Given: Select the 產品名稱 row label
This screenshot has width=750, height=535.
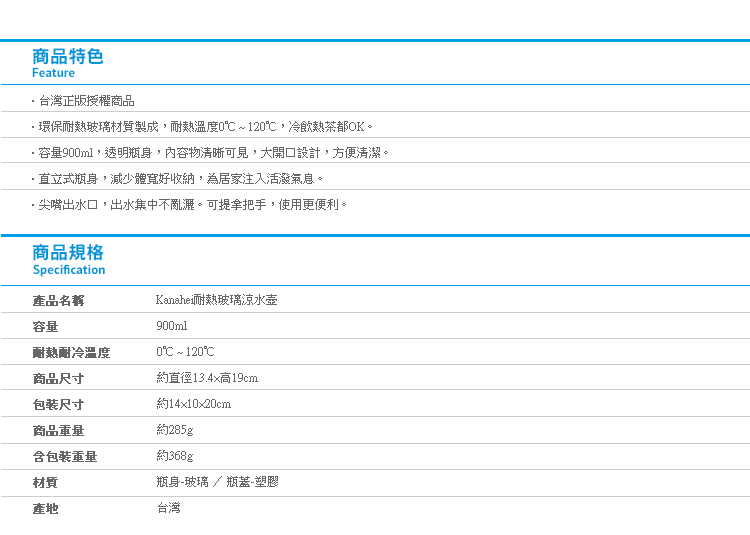Looking at the screenshot, I should 58,301.
